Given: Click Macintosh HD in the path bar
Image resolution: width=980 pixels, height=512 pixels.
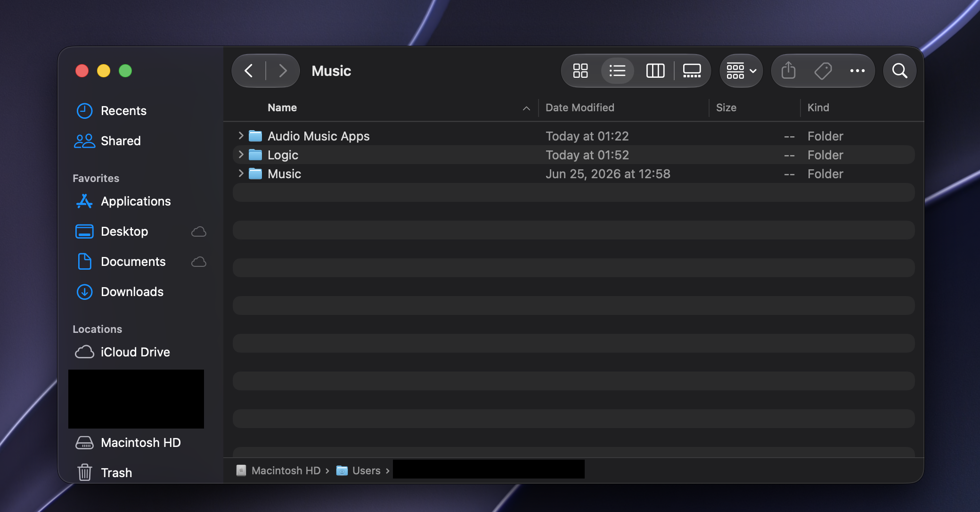Looking at the screenshot, I should tap(286, 471).
